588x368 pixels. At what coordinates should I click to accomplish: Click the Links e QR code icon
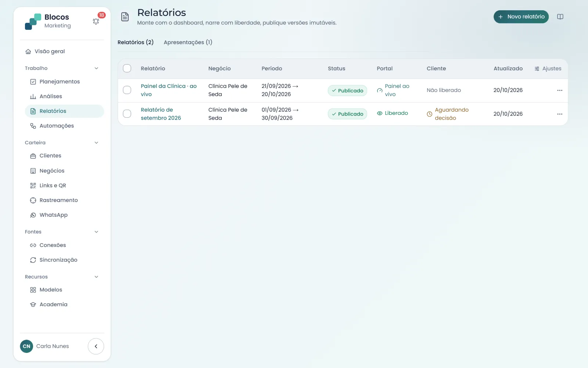pyautogui.click(x=33, y=185)
